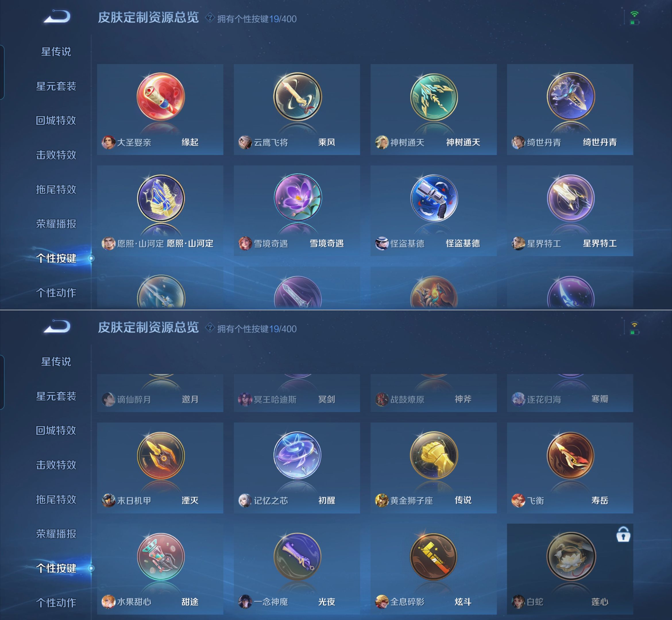Open 拖尾特效 tab in lower sidebar
Image resolution: width=672 pixels, height=620 pixels.
coord(56,499)
